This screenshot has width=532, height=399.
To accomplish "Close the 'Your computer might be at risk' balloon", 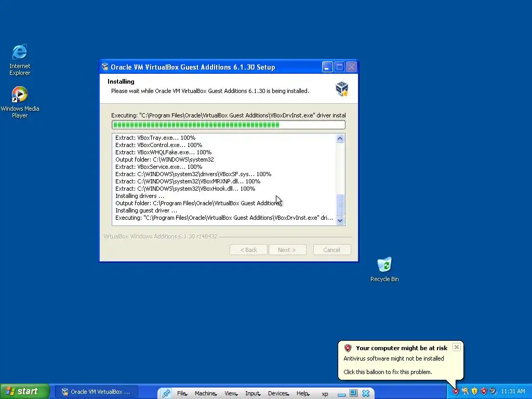I will click(457, 347).
